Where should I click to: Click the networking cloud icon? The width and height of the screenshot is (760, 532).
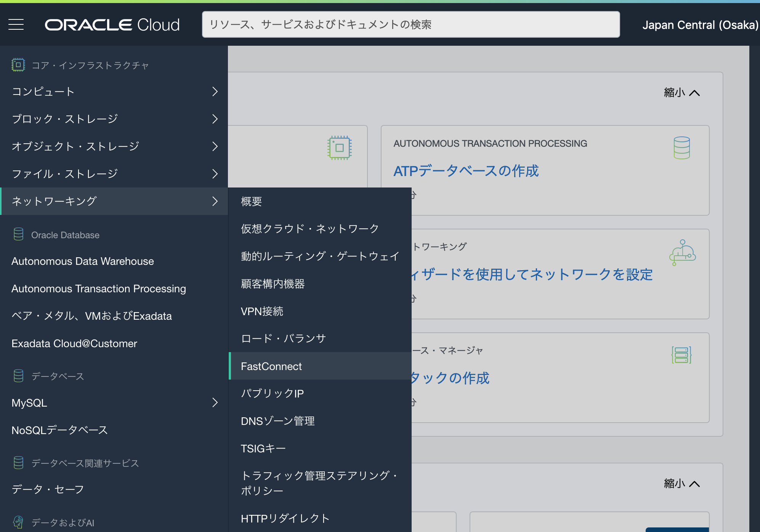(x=682, y=252)
